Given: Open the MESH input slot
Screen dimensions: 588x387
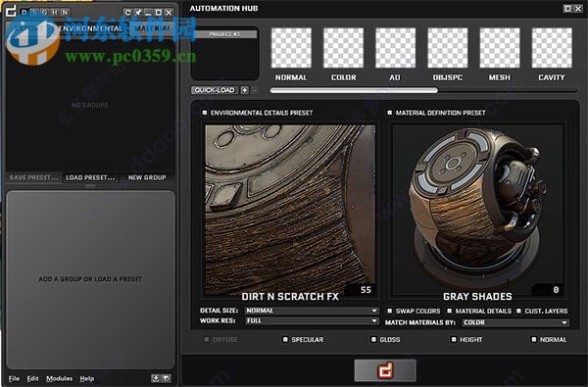Looking at the screenshot, I should tap(500, 48).
